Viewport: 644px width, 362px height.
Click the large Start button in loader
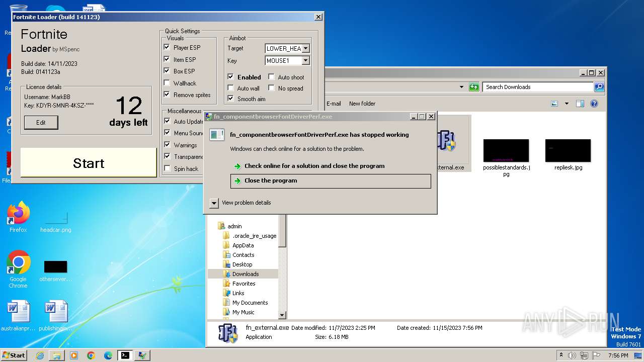pyautogui.click(x=89, y=163)
